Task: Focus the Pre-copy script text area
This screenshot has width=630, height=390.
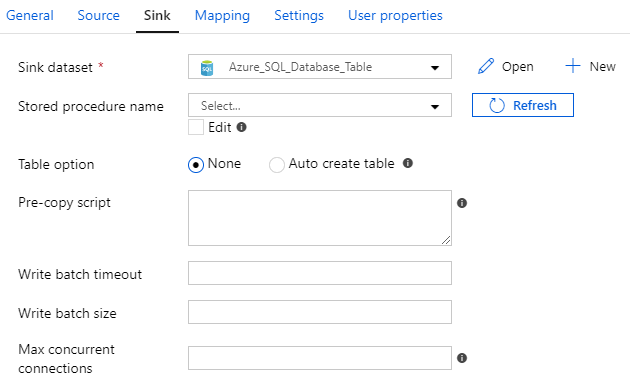Action: (320, 218)
